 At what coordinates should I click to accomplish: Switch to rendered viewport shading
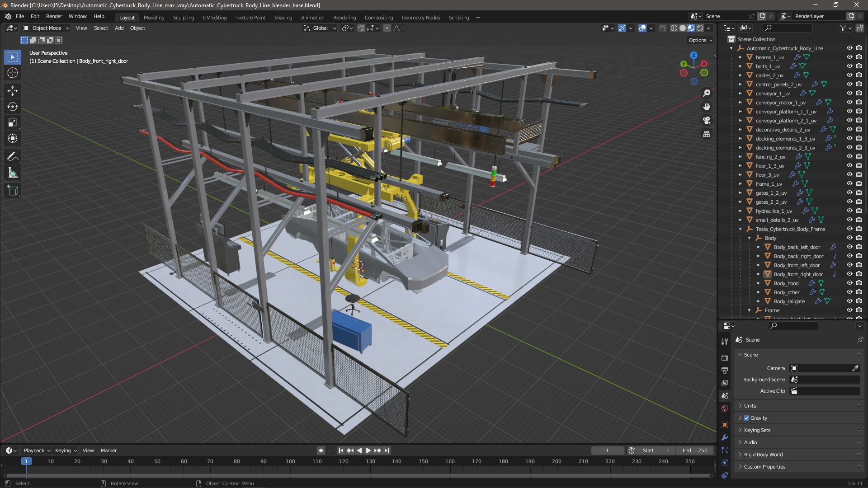tap(700, 28)
